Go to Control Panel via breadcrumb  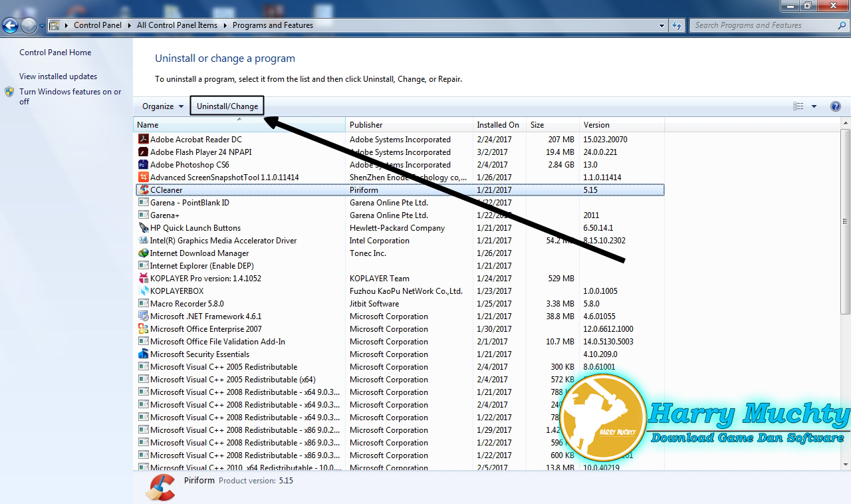tap(98, 25)
